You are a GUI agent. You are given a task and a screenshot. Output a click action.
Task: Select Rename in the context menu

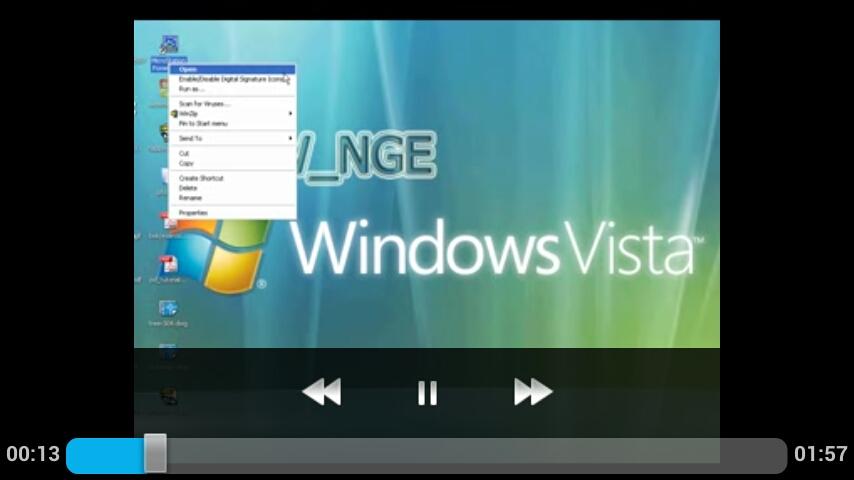(233, 198)
